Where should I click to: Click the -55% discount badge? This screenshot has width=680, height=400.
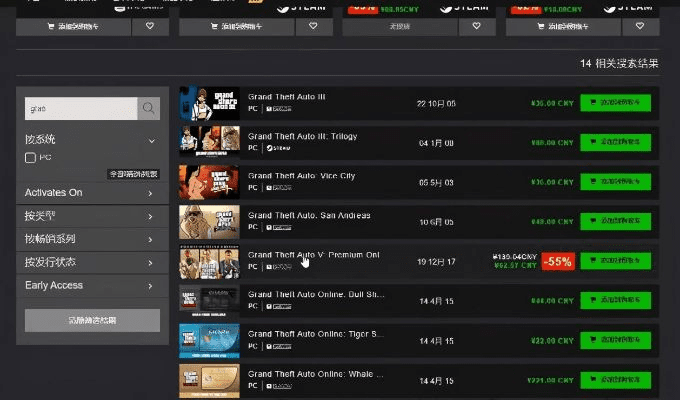coord(557,261)
